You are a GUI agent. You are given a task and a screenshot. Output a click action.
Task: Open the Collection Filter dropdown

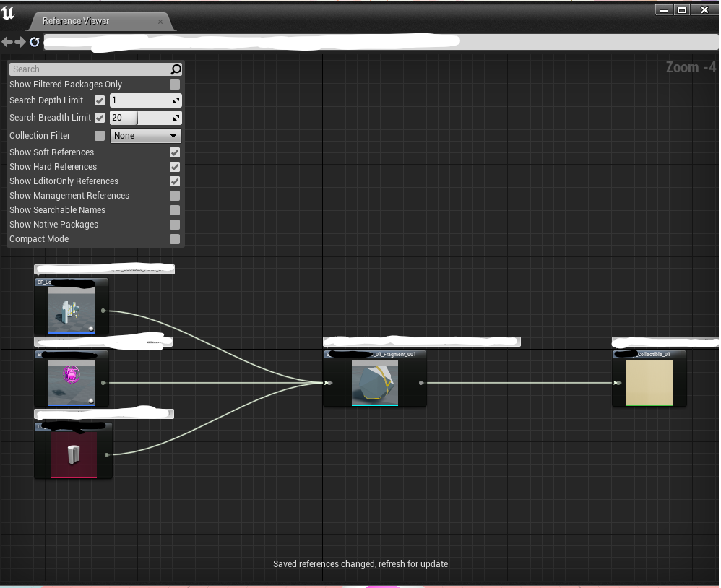click(145, 135)
